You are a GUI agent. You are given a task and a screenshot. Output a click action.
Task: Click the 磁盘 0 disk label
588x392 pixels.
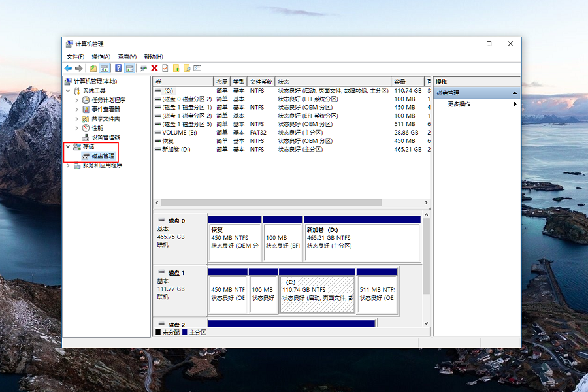point(176,221)
